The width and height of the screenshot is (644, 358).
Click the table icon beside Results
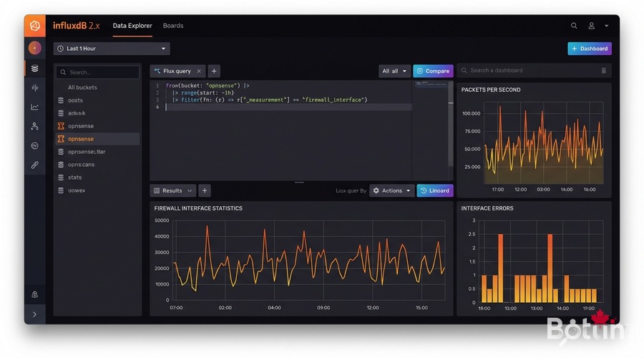pyautogui.click(x=157, y=190)
